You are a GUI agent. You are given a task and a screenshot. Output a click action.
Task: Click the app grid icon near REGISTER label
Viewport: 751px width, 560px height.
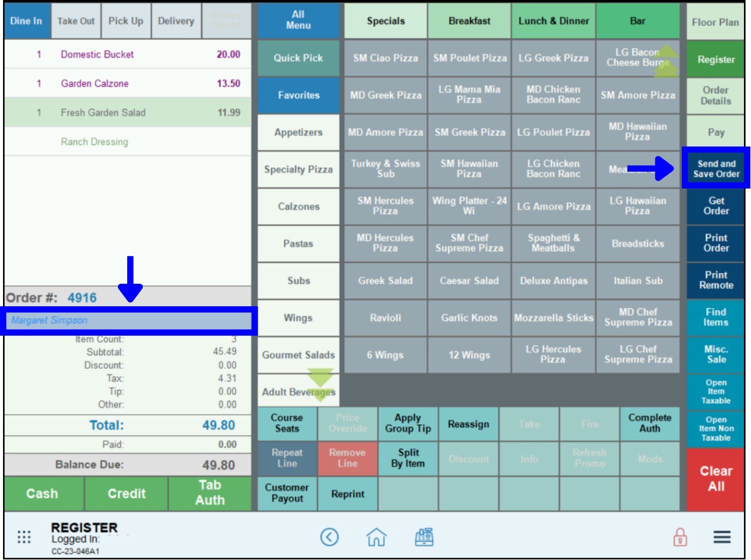tap(24, 536)
